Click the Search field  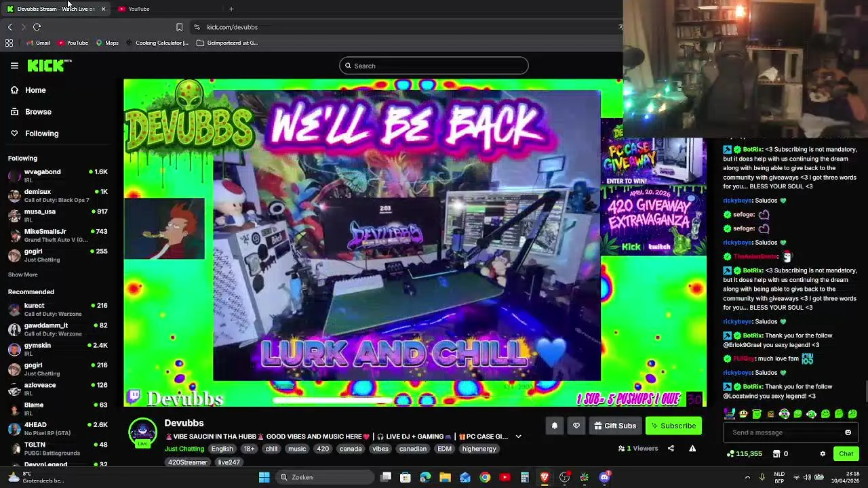click(434, 66)
